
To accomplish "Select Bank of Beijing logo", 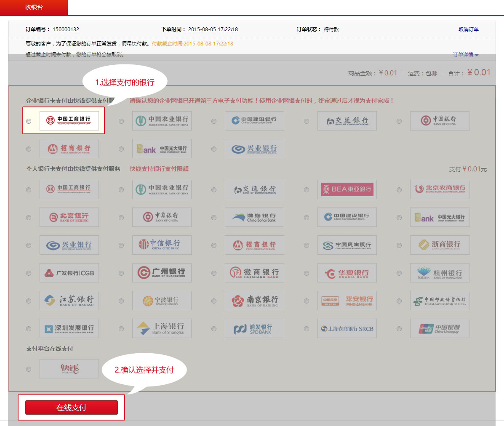I will pos(69,217).
